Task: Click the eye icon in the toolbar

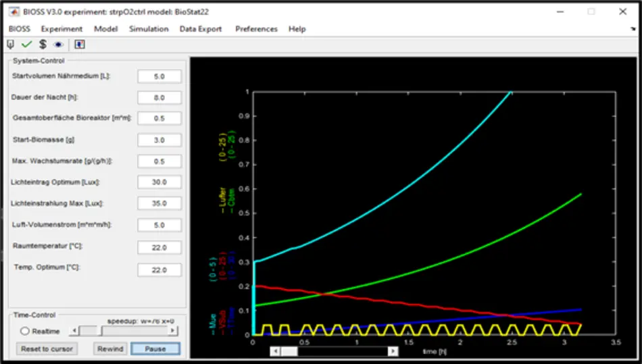Action: click(x=58, y=45)
